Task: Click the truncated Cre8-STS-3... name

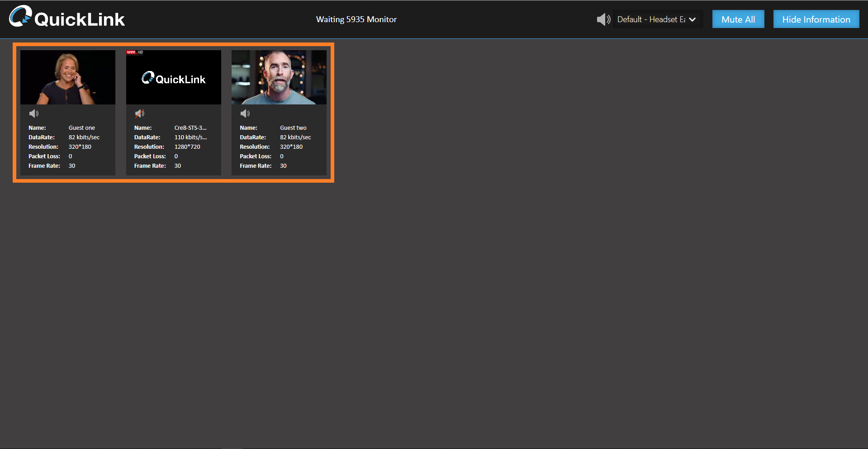Action: point(190,128)
